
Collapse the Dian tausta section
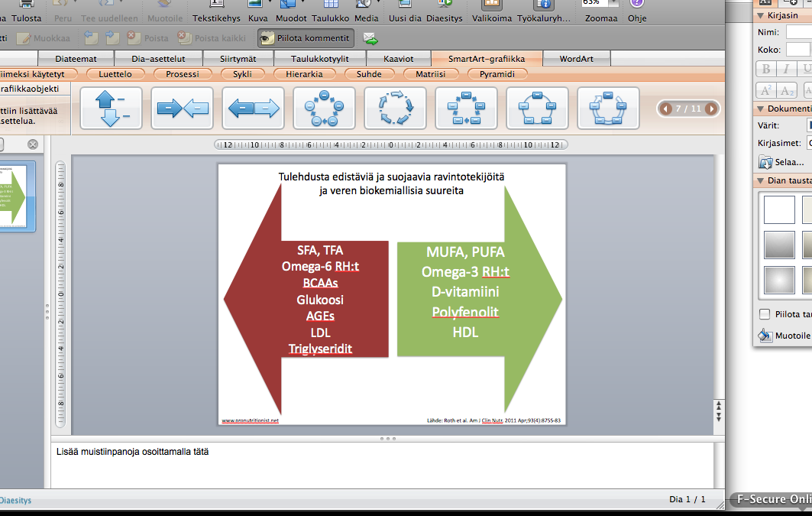tap(761, 180)
